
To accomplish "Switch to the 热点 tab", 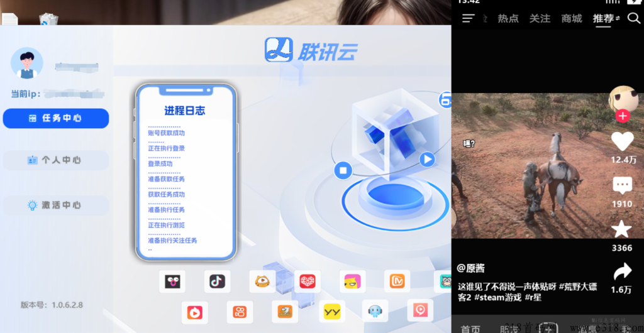I will (508, 18).
